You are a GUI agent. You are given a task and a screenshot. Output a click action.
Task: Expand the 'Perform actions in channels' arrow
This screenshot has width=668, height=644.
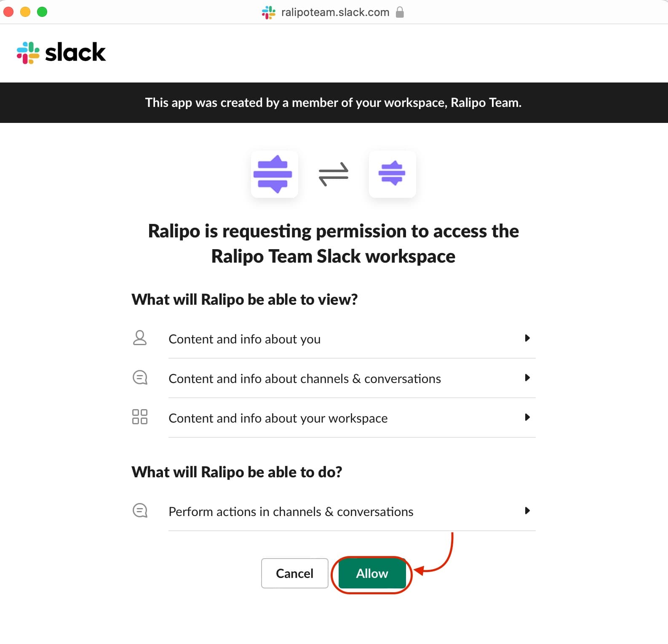coord(527,511)
